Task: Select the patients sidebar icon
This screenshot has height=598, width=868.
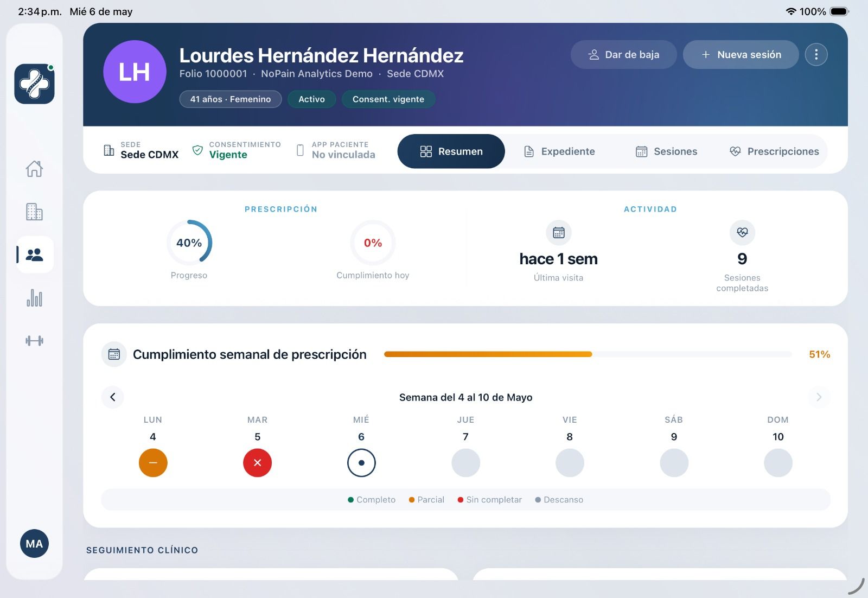Action: click(x=35, y=255)
